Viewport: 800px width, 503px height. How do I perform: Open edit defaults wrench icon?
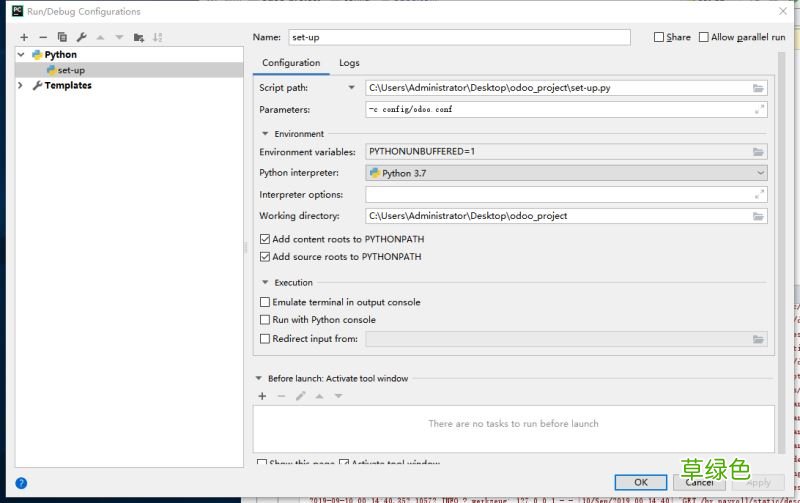pos(82,37)
